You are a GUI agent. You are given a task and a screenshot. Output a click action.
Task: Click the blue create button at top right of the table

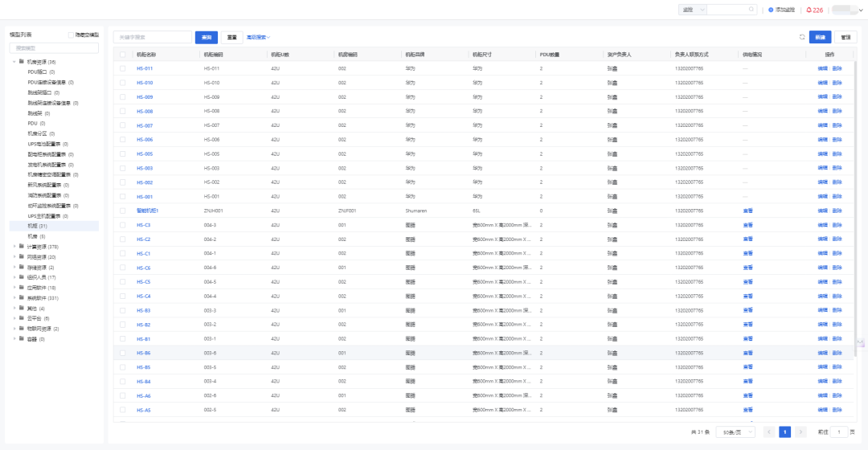820,37
